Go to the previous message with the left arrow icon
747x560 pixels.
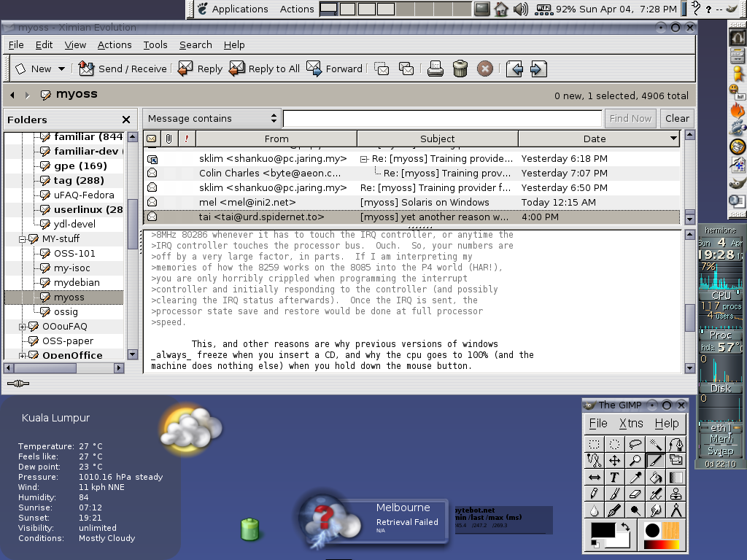514,69
